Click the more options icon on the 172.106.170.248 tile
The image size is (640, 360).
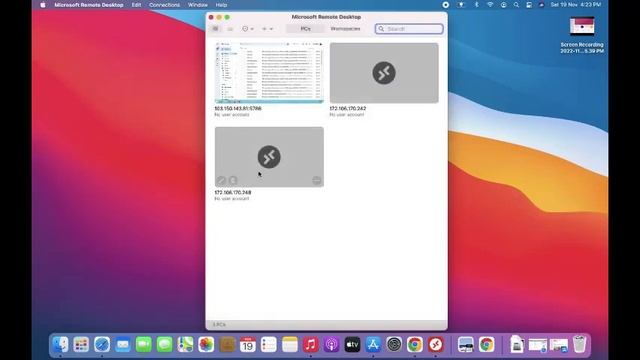[x=316, y=180]
